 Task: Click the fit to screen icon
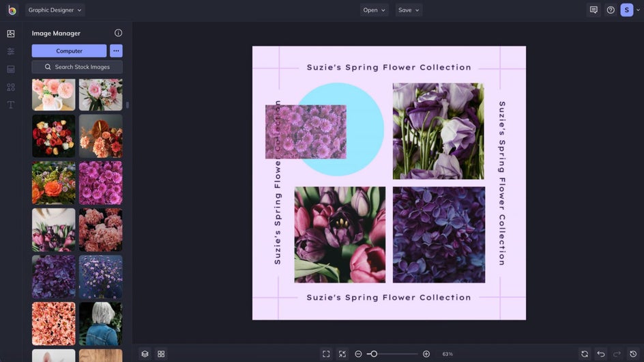point(326,354)
